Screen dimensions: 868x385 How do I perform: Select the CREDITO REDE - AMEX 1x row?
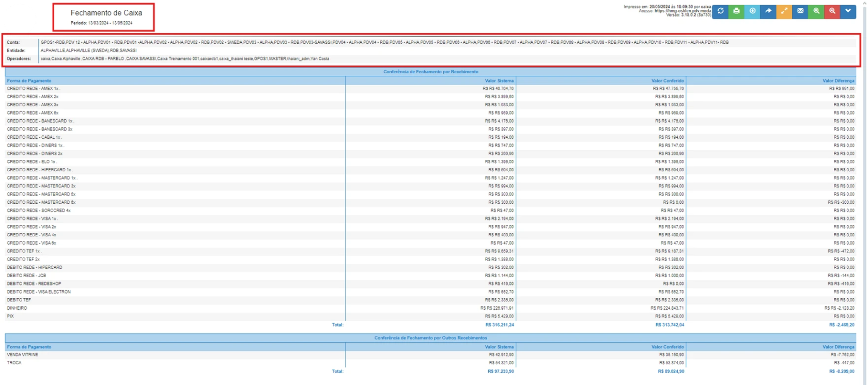pos(33,89)
